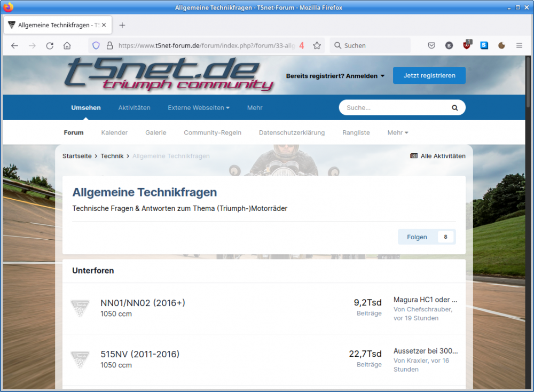Expand the Mehr dropdown in sub-navigation
The image size is (534, 392).
click(397, 133)
